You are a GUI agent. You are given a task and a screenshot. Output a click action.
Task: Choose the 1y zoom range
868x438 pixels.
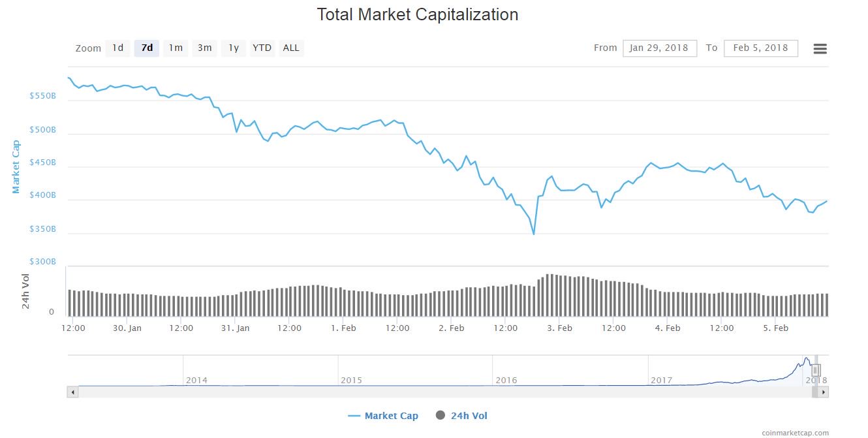[232, 48]
